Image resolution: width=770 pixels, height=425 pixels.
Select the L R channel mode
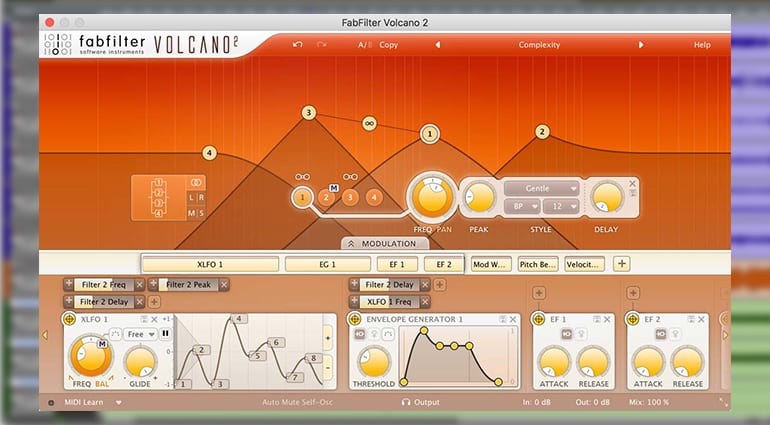pos(196,198)
